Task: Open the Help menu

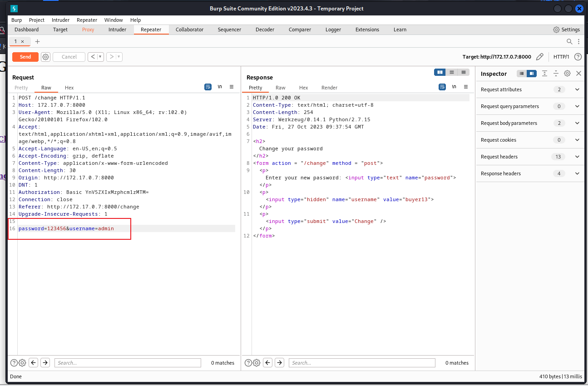Action: coord(135,20)
